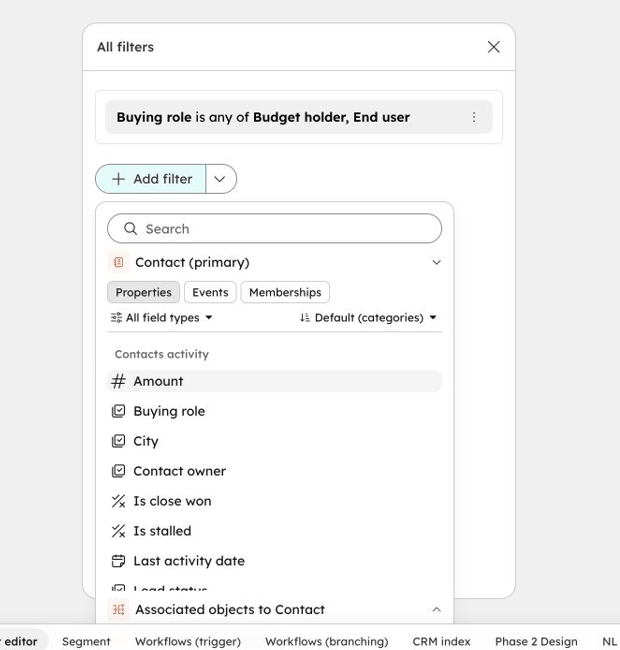
Task: Click the filter sliders icon by All field types
Action: click(116, 318)
